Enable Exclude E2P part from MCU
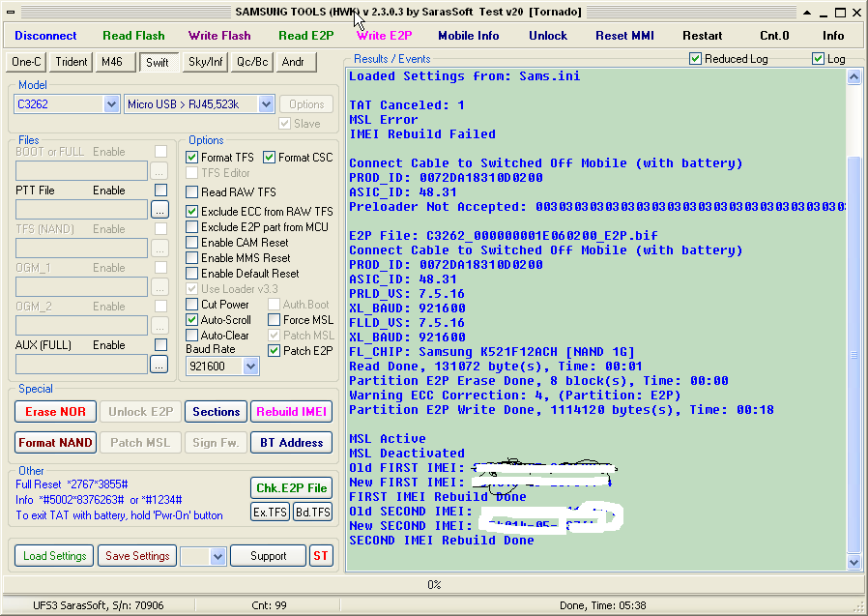Screen dimensions: 868x616 192,226
